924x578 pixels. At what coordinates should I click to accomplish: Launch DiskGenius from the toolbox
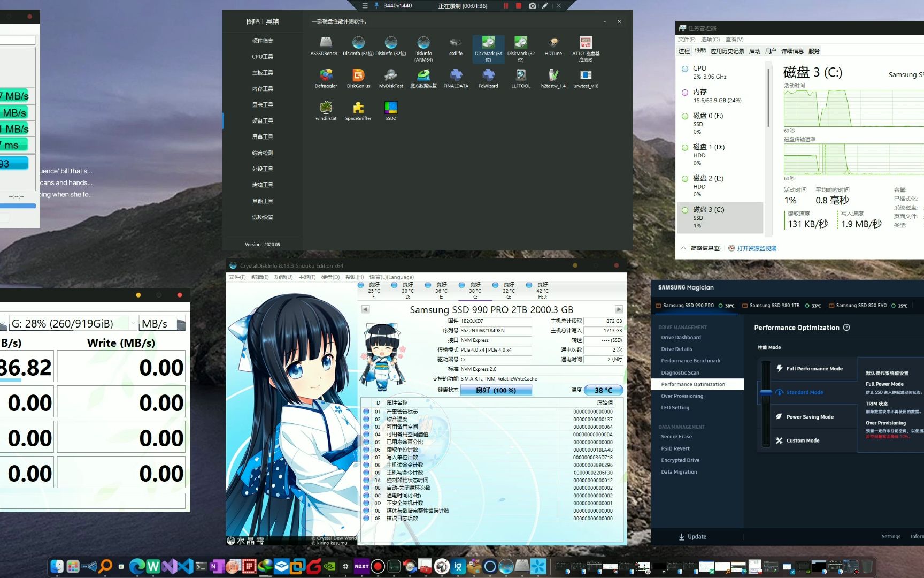point(358,79)
